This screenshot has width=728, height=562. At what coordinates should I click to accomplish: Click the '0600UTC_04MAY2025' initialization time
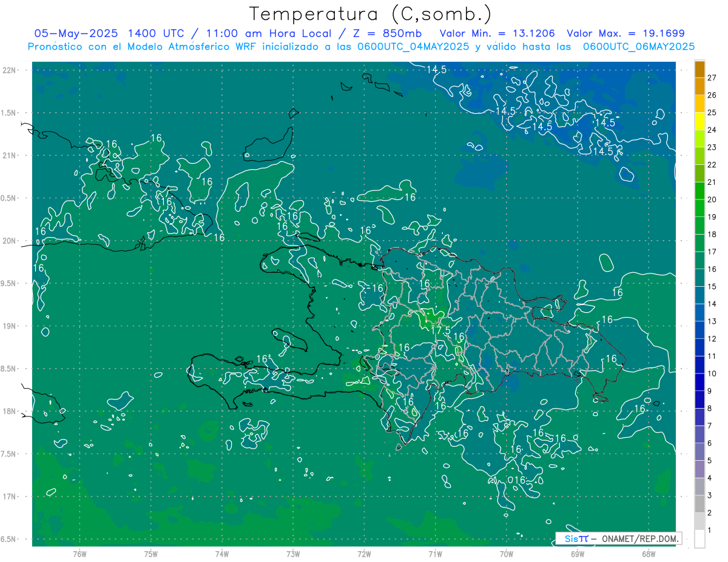[x=413, y=47]
